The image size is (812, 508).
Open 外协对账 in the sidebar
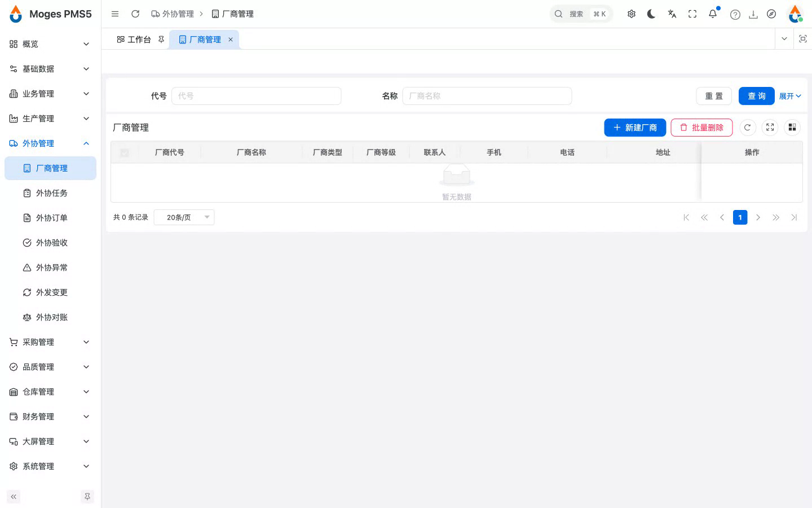coord(50,317)
